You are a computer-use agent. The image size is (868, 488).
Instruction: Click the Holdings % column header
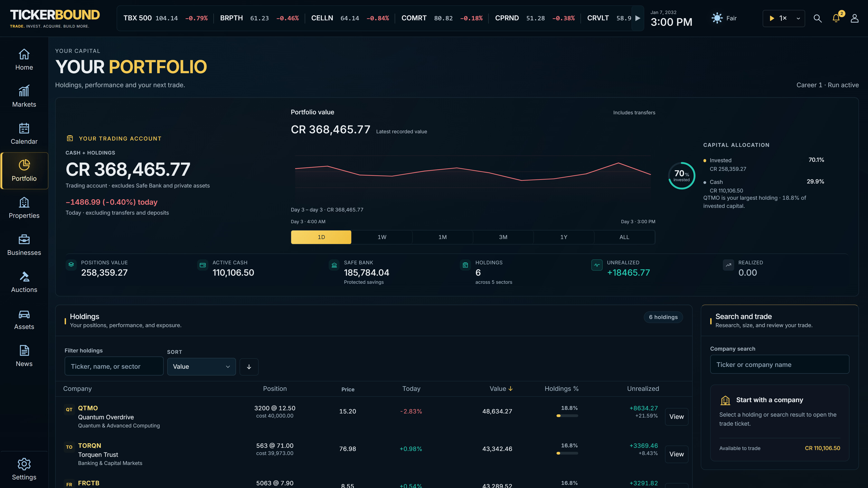(x=561, y=389)
